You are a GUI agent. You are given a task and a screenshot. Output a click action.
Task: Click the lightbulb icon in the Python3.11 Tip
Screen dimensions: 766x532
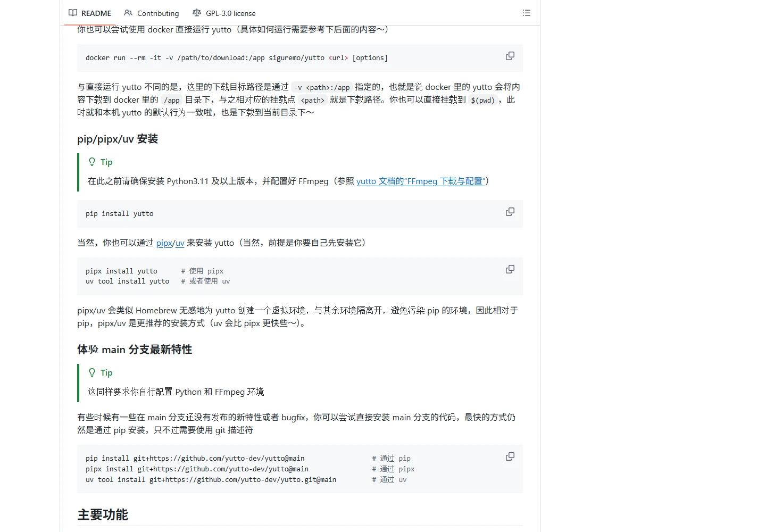tap(92, 162)
